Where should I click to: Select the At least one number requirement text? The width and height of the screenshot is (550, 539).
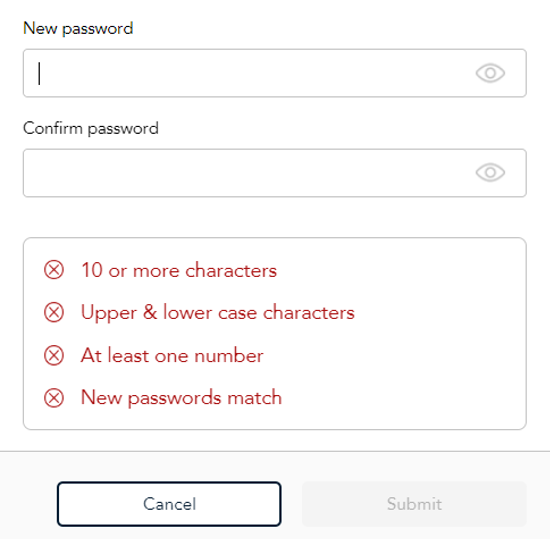point(172,355)
